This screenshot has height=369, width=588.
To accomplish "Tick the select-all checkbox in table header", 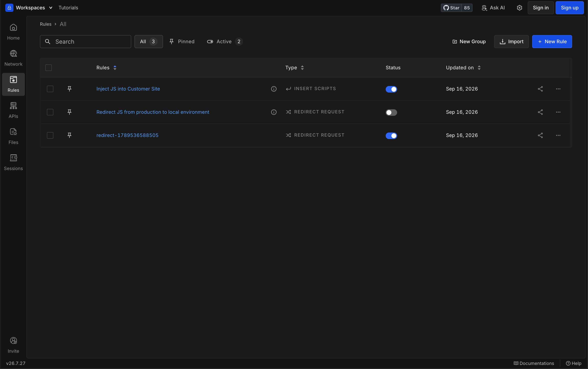I will coord(48,68).
